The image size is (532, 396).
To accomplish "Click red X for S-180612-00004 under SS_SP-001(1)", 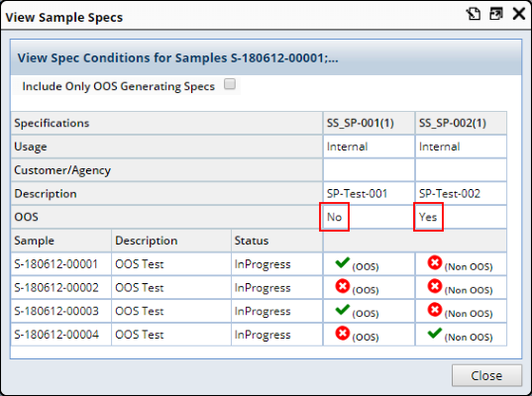I will coord(343,334).
